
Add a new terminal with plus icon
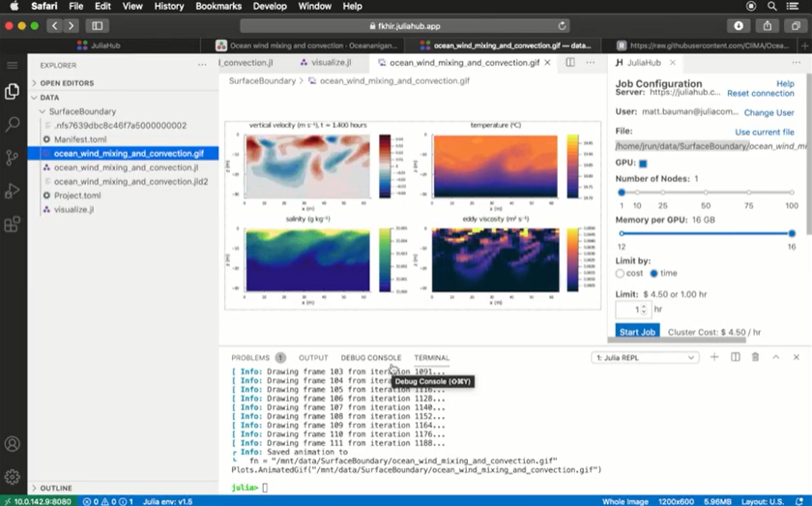tap(714, 357)
